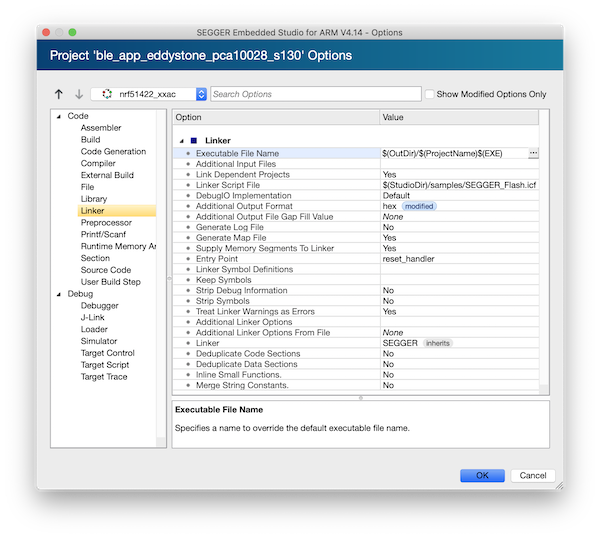Select Runtime Memory Area category

118,246
